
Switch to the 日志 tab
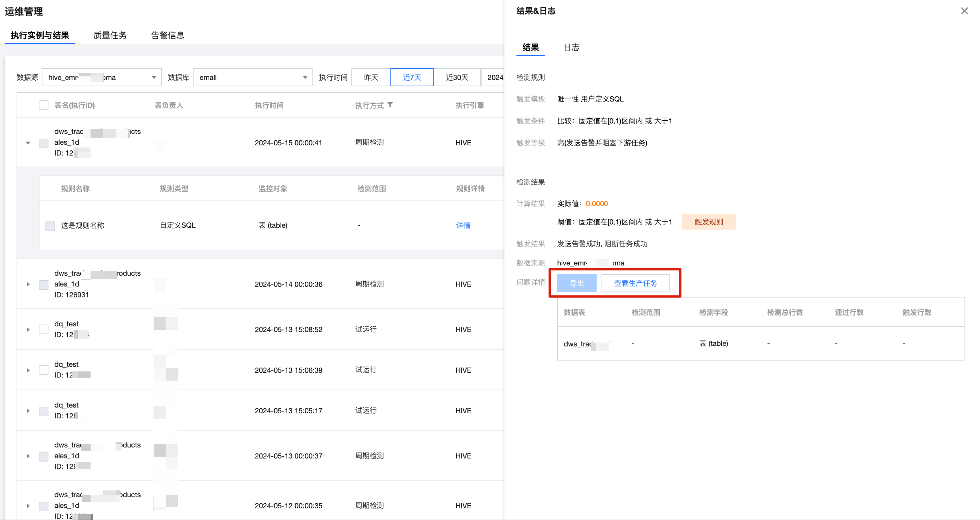tap(572, 48)
